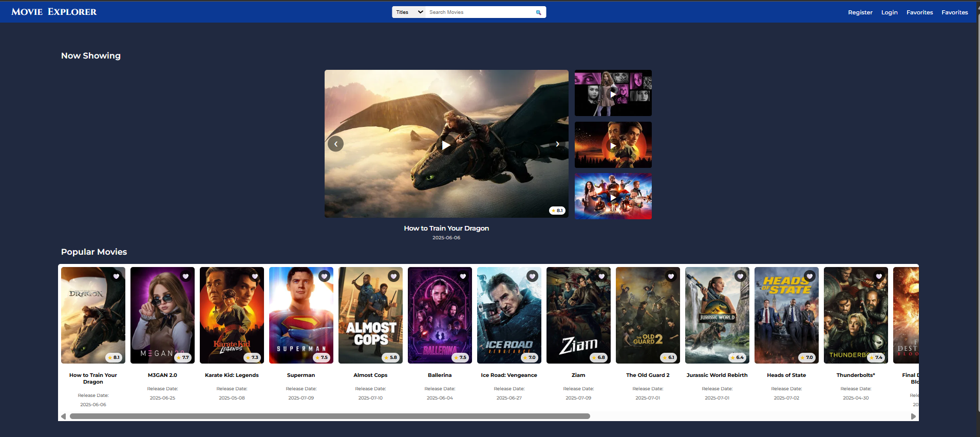Click the search magnifier icon
The width and height of the screenshot is (980, 437).
click(538, 12)
